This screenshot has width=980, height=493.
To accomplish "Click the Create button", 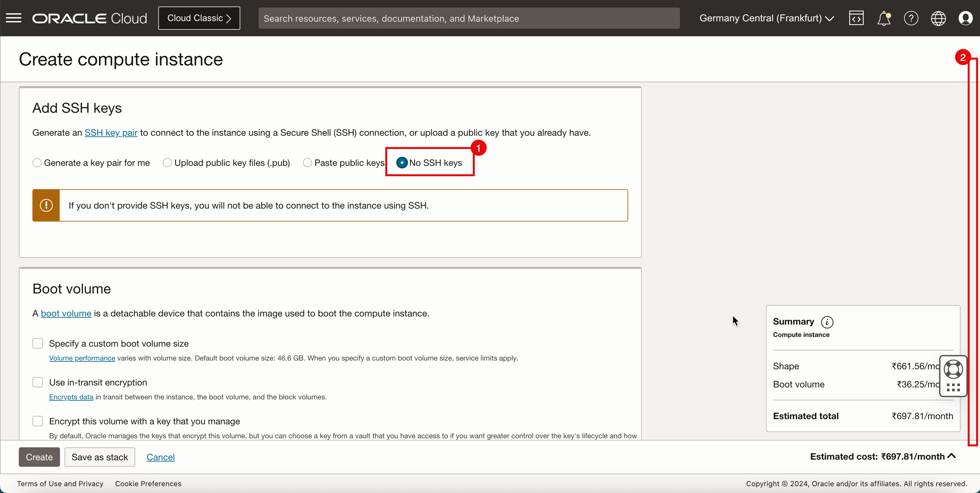I will [x=39, y=457].
